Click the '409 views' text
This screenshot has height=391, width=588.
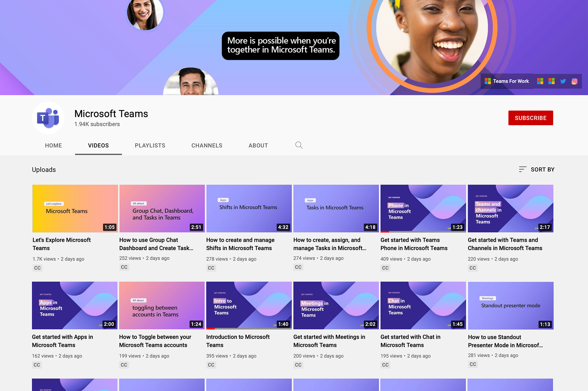391,259
